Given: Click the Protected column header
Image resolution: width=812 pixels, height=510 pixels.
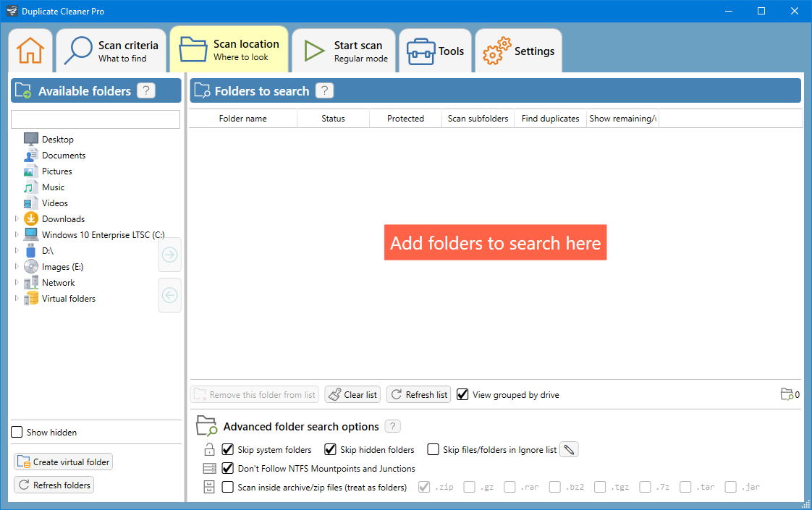Looking at the screenshot, I should [x=405, y=119].
